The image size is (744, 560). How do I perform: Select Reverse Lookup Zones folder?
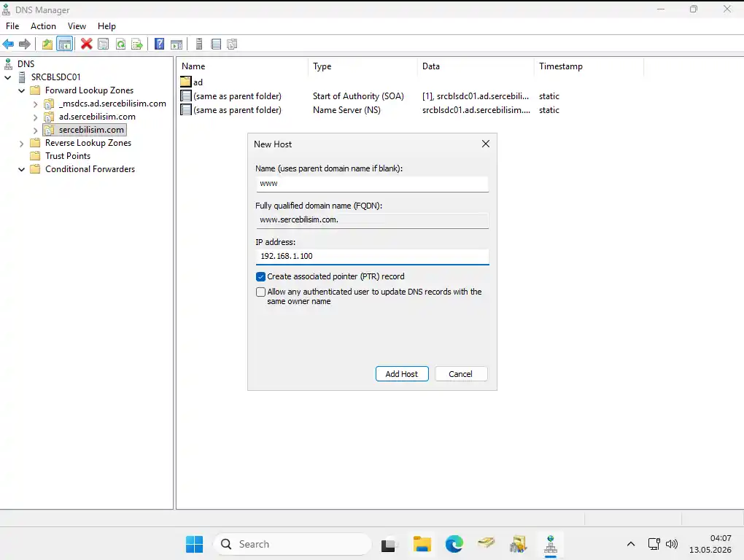88,143
